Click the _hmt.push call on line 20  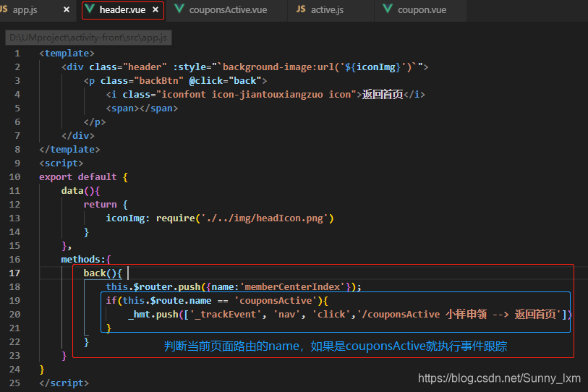click(153, 315)
